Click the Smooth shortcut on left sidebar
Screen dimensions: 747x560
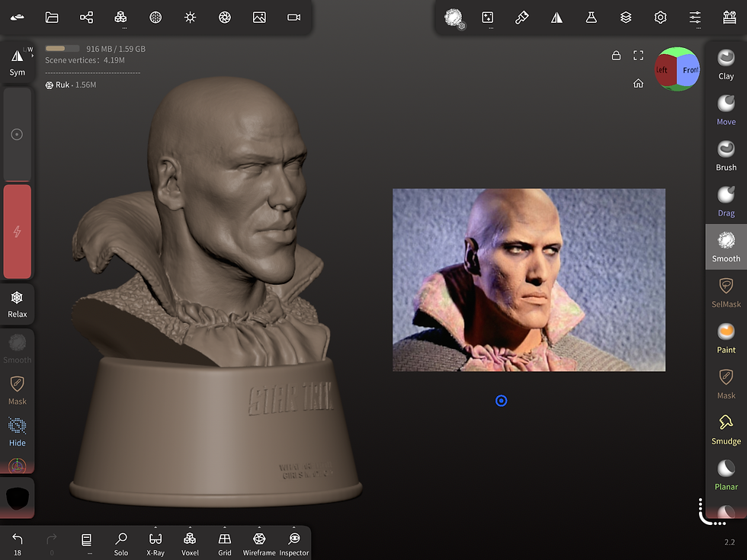pos(17,349)
